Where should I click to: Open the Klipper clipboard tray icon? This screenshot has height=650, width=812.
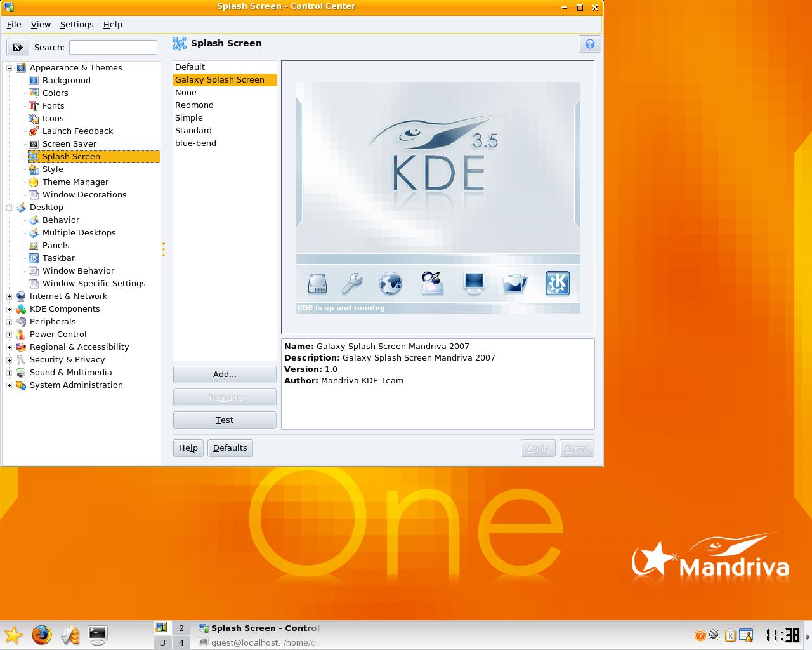point(730,635)
